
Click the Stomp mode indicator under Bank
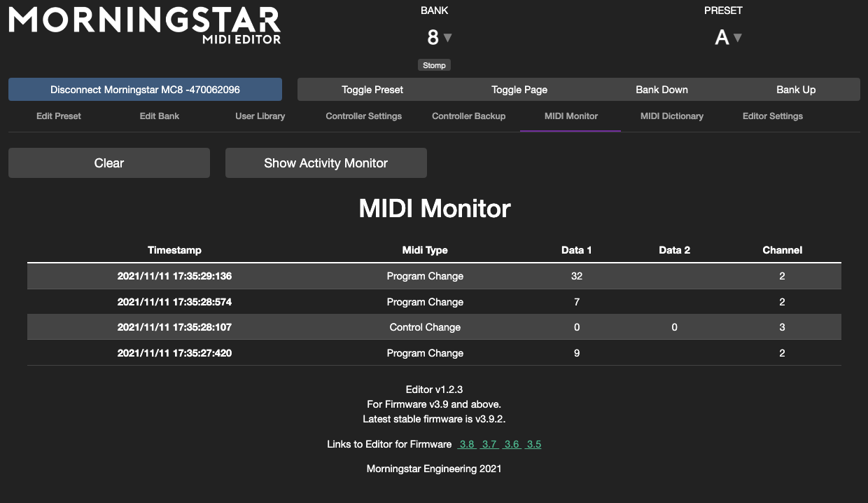click(434, 64)
